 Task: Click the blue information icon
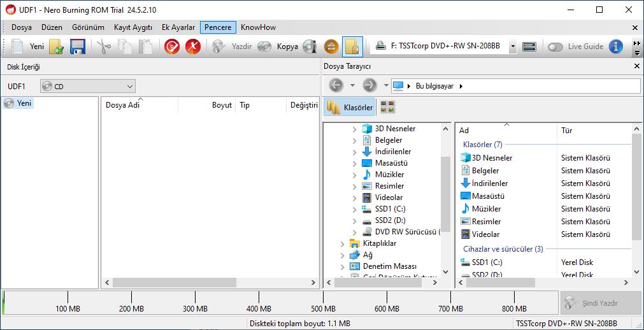[616, 47]
